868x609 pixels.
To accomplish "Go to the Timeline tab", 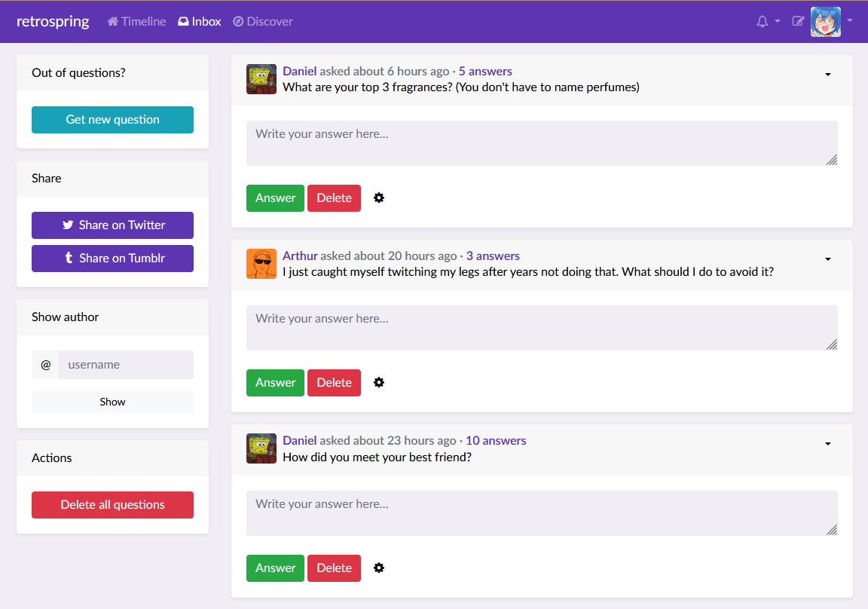I will point(136,22).
